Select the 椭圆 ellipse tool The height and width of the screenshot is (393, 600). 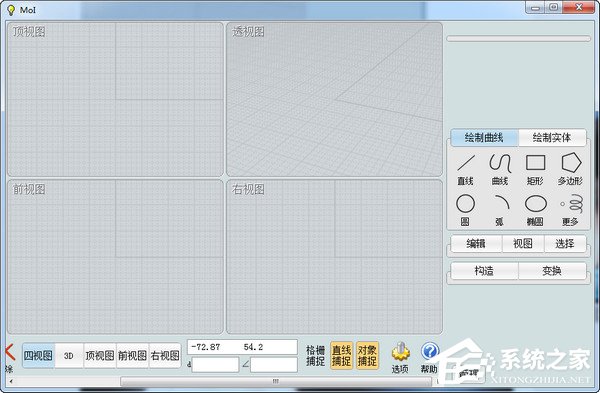pos(535,210)
